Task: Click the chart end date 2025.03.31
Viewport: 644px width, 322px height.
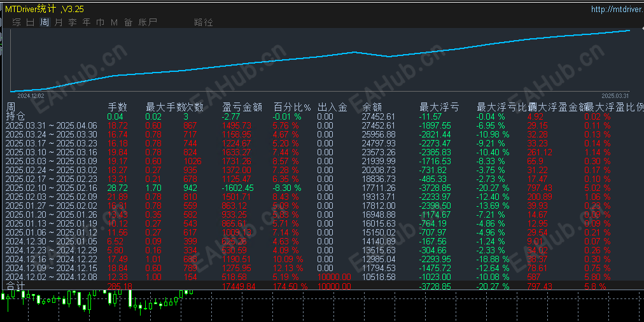Action: [x=615, y=95]
